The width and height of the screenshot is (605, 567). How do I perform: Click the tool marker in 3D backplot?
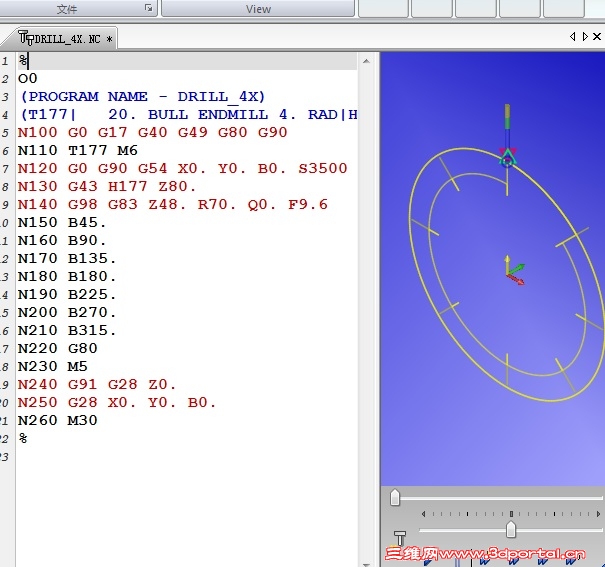tap(507, 157)
